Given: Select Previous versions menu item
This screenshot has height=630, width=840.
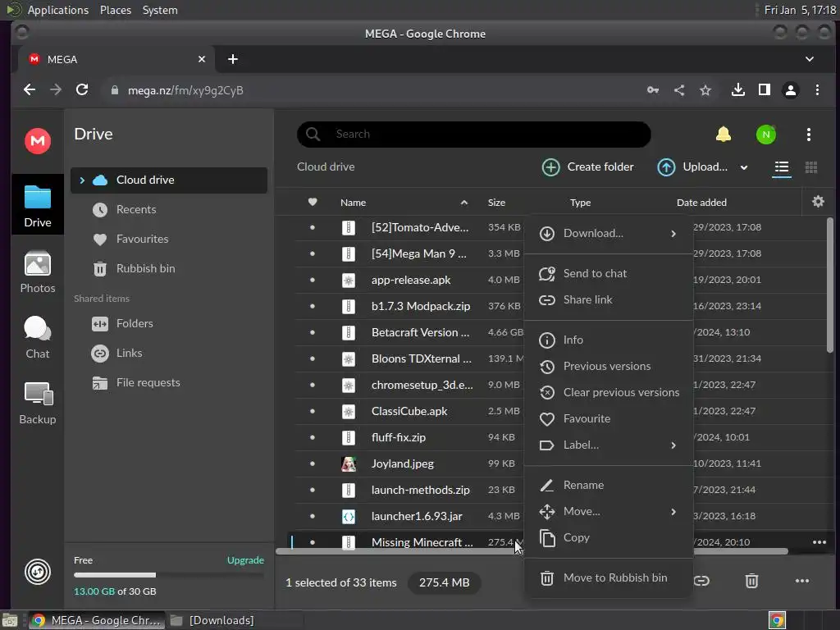Looking at the screenshot, I should (609, 366).
